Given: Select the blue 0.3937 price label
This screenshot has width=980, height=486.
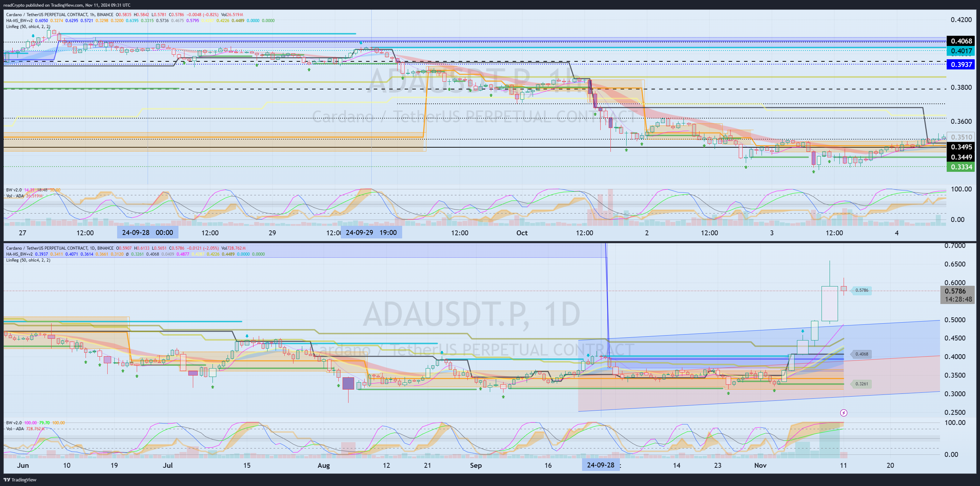Looking at the screenshot, I should tap(961, 64).
